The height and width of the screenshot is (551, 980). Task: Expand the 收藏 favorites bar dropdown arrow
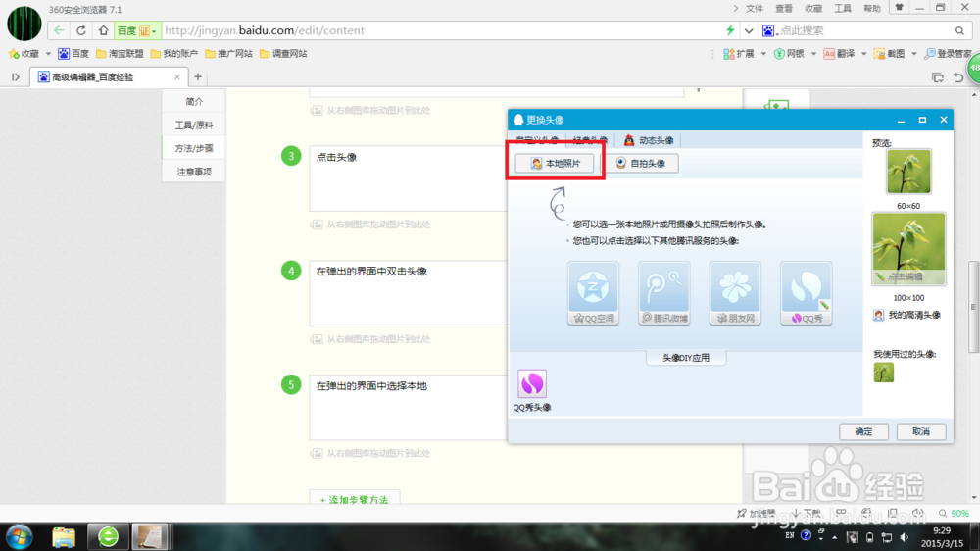coord(48,54)
